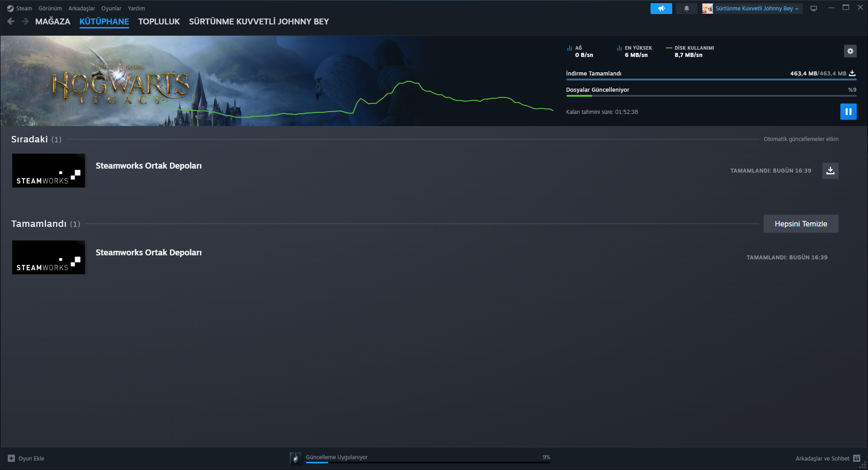Click Steamworks thumbnail in the Sıradaki section

click(48, 171)
